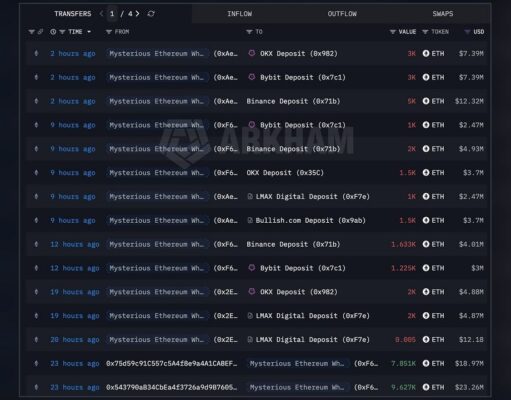This screenshot has width=511, height=400.
Task: Select the '$3M' USD cell
Action: [477, 268]
